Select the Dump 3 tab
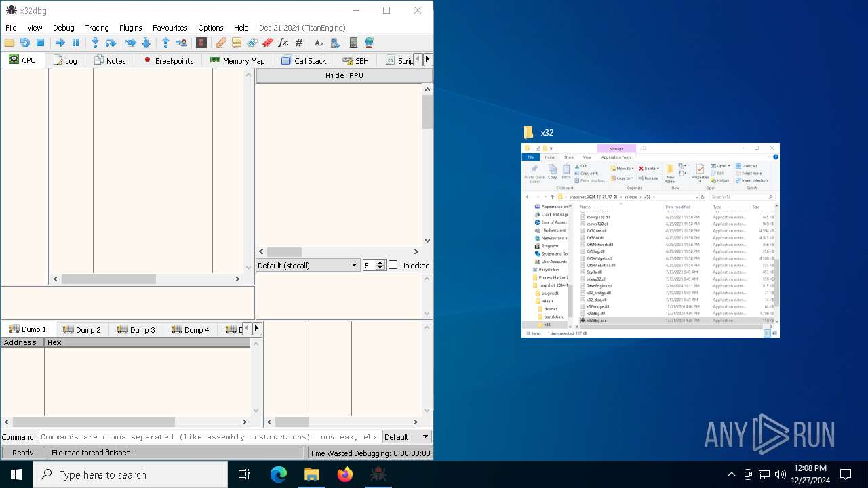Viewport: 868px width, 488px height. (x=136, y=329)
